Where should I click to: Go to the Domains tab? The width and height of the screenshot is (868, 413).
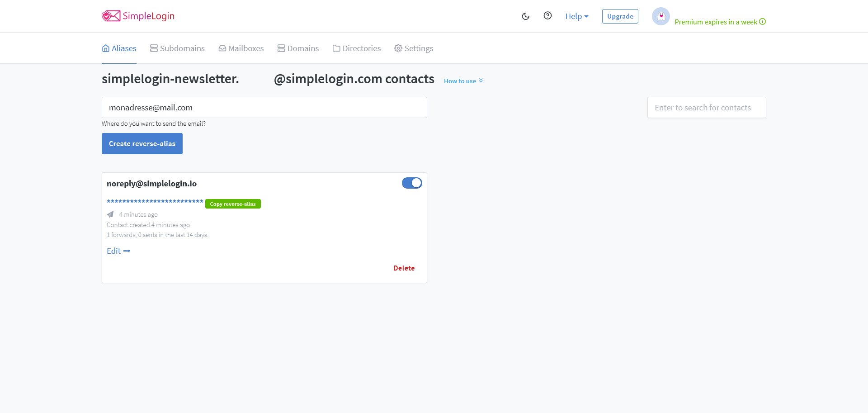point(298,48)
